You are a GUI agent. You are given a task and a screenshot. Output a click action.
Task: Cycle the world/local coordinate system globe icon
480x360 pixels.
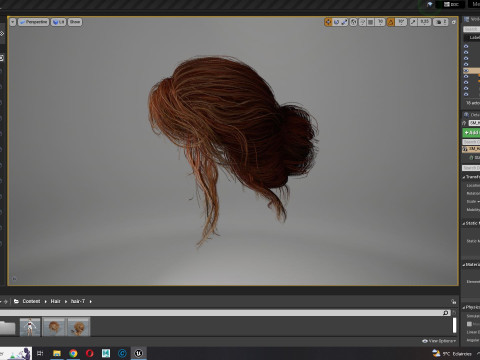tap(353, 22)
